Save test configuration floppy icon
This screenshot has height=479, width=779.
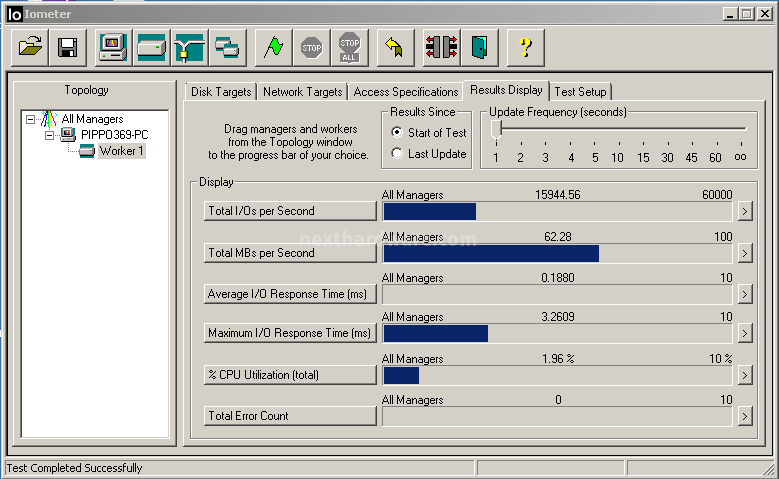click(68, 48)
